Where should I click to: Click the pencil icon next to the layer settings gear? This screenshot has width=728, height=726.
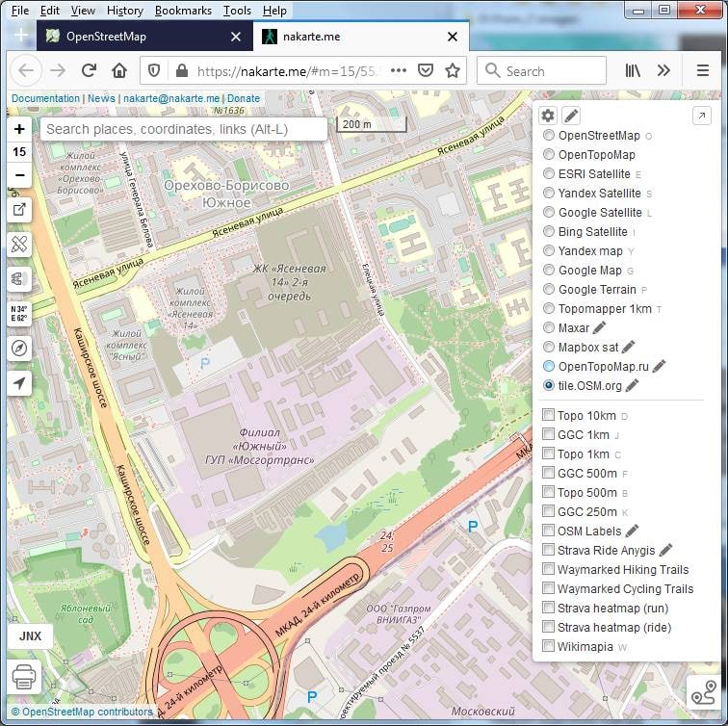coord(571,116)
